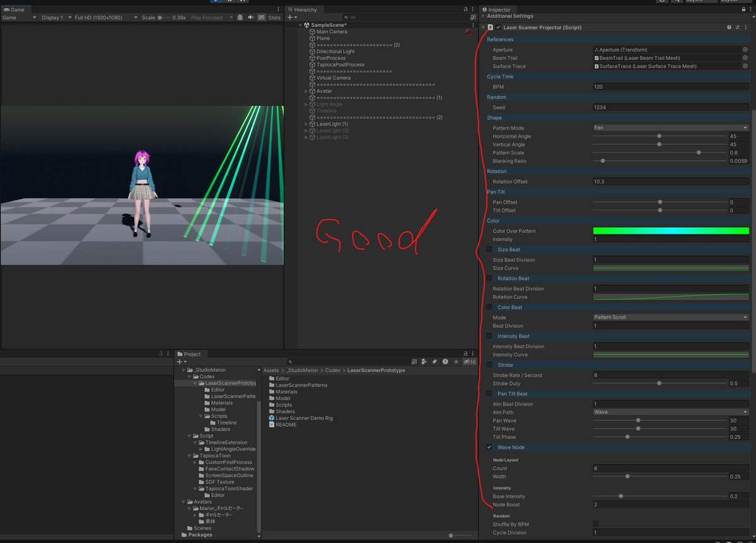Click the Hierarchy add (+) button

coord(292,18)
